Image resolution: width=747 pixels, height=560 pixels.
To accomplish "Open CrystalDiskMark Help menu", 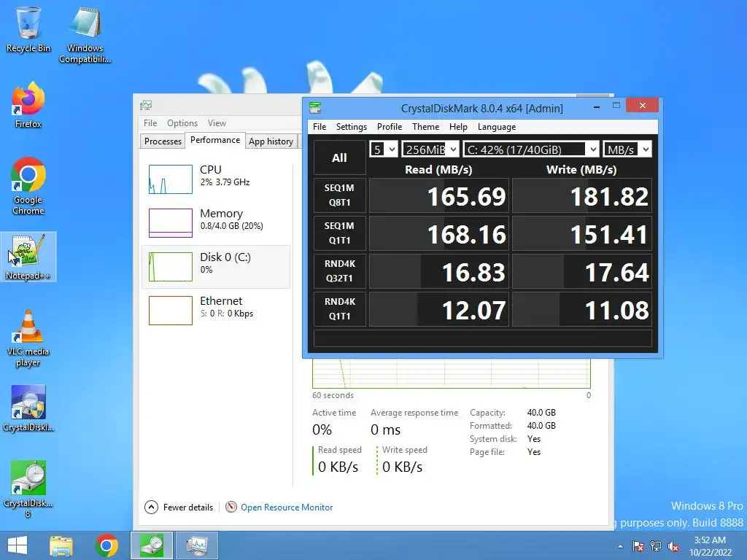I will pyautogui.click(x=458, y=127).
